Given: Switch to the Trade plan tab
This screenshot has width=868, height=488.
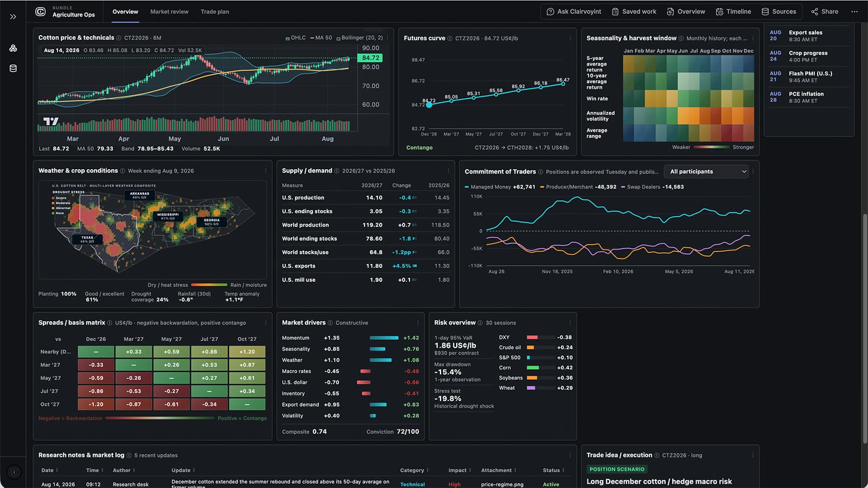Looking at the screenshot, I should [215, 11].
